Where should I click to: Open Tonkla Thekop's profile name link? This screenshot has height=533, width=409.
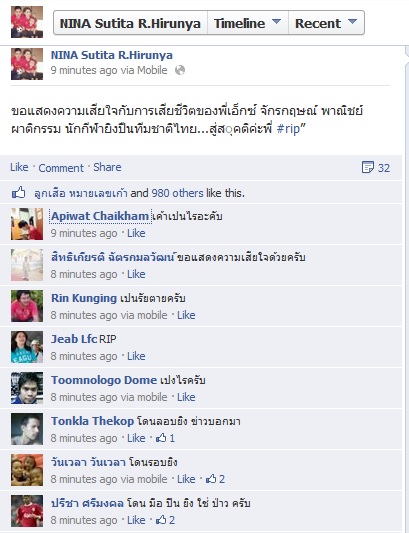tap(92, 421)
